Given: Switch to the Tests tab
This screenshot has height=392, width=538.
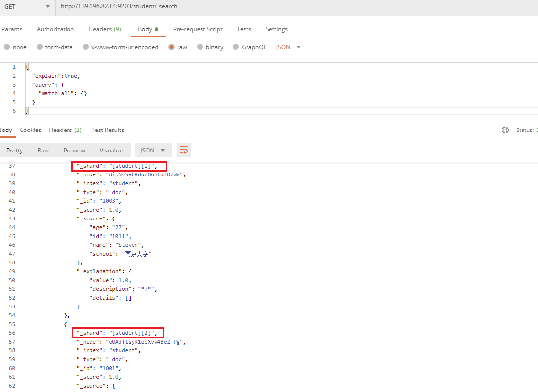Looking at the screenshot, I should (x=244, y=29).
